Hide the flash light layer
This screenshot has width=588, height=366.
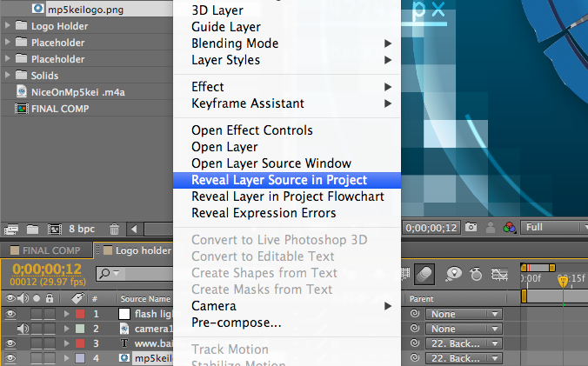tap(10, 314)
